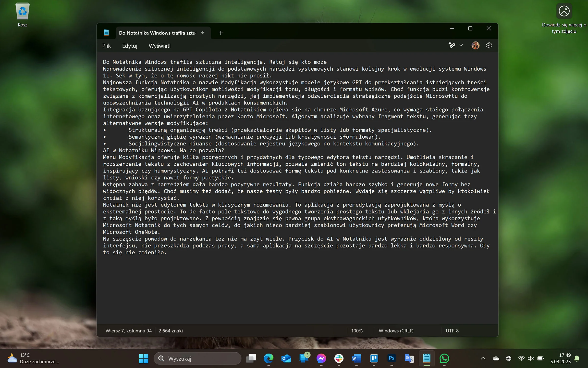Image resolution: width=588 pixels, height=368 pixels.
Task: Open Messenger from the taskbar
Action: click(x=321, y=358)
